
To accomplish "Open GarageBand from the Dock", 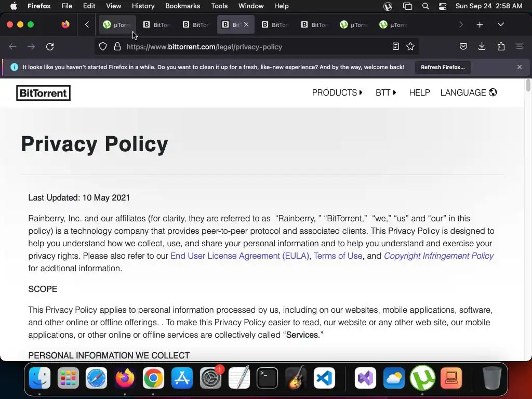I will tap(296, 377).
